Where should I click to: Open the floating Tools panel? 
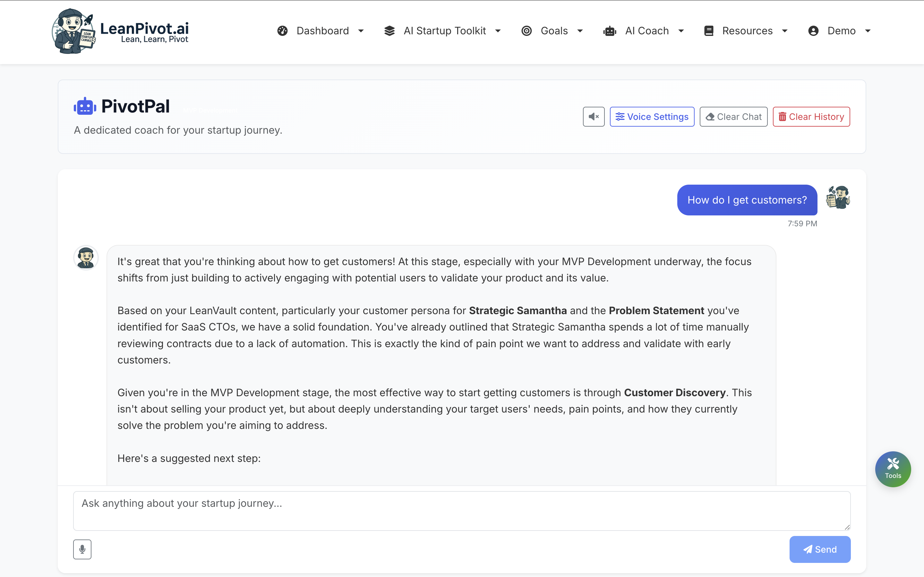pos(893,469)
